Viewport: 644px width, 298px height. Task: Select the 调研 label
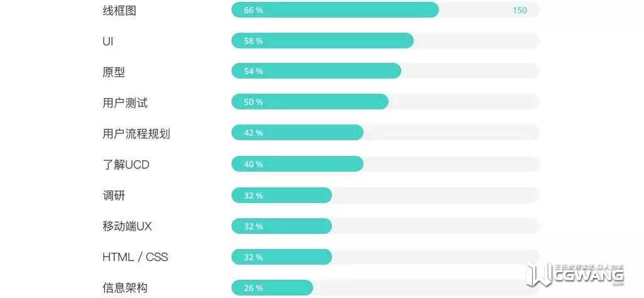(x=113, y=196)
